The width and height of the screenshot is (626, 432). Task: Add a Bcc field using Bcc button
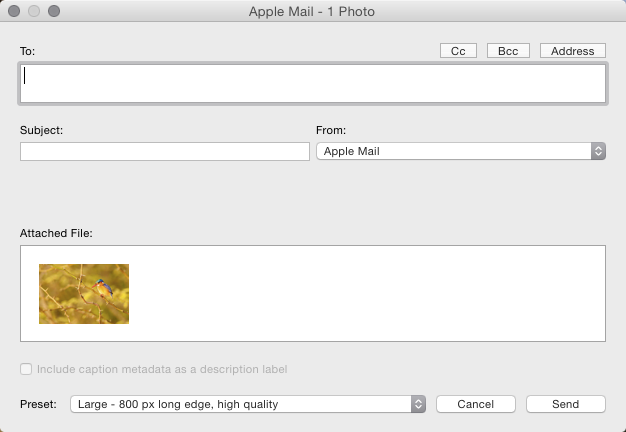click(x=508, y=51)
